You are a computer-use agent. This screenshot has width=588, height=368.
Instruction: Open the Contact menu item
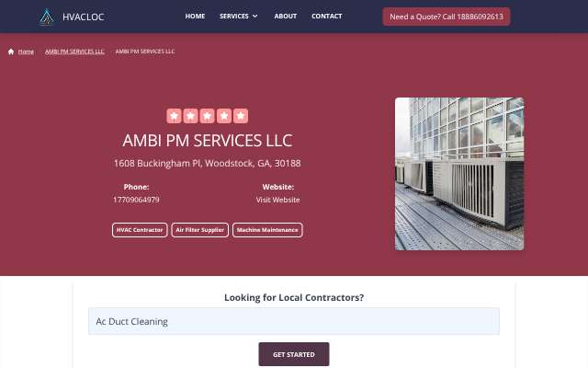(327, 17)
